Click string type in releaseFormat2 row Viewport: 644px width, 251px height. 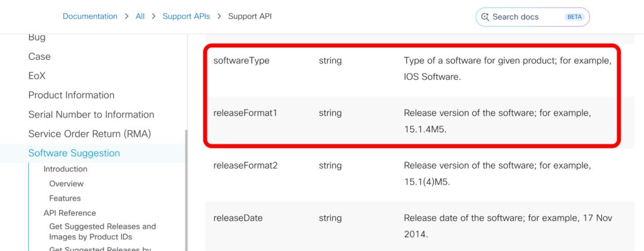330,165
